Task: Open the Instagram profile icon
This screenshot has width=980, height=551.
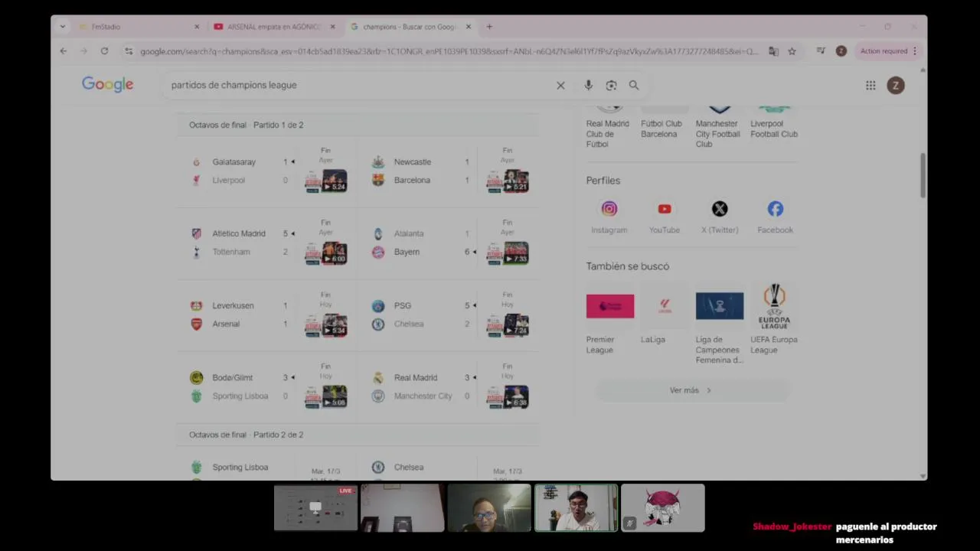Action: (x=609, y=209)
